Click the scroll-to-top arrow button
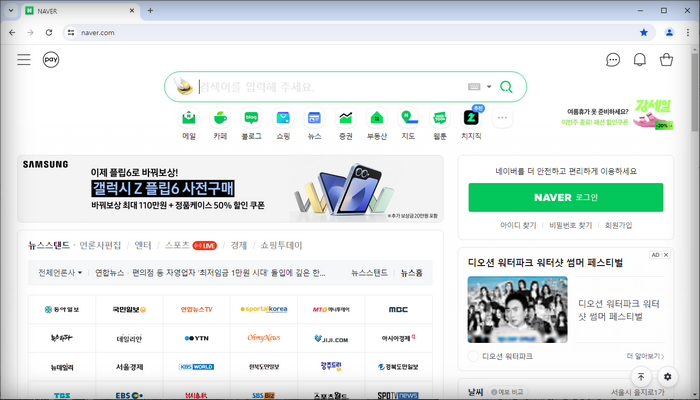 click(x=641, y=377)
